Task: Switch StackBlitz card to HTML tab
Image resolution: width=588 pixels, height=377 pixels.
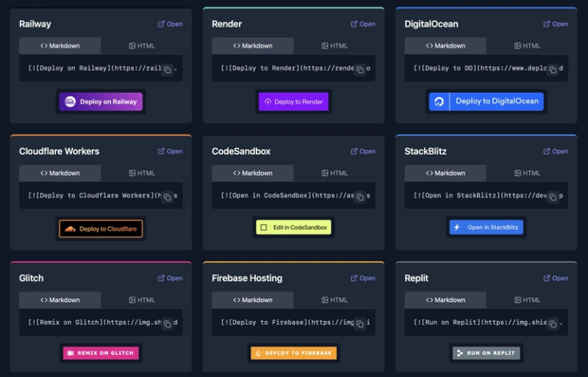Action: tap(528, 173)
